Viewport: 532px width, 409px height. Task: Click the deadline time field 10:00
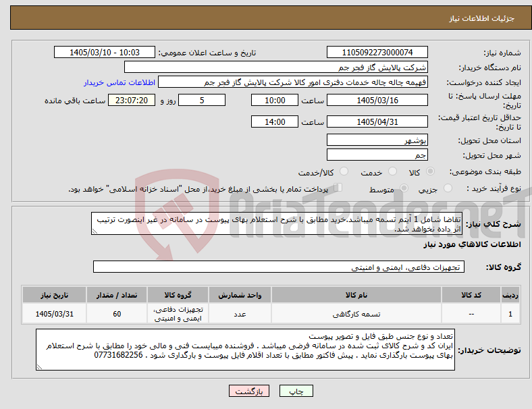point(275,100)
